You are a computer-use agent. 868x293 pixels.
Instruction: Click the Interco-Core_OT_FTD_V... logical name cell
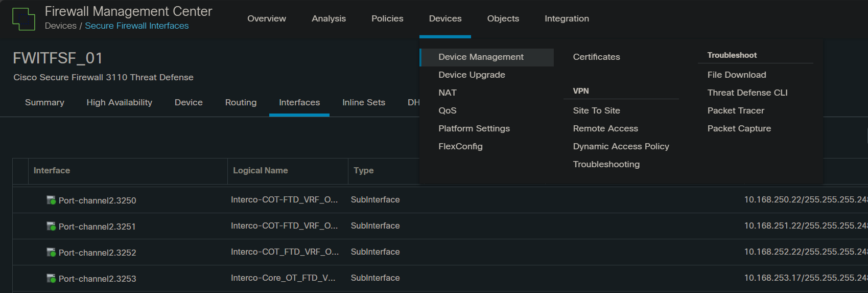click(x=283, y=278)
